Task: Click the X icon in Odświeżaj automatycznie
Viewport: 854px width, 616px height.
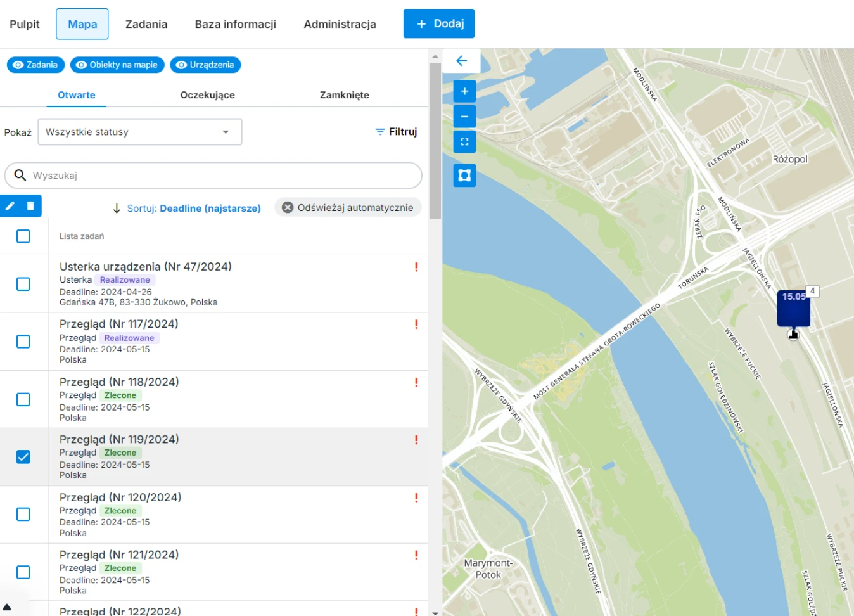Action: 288,207
